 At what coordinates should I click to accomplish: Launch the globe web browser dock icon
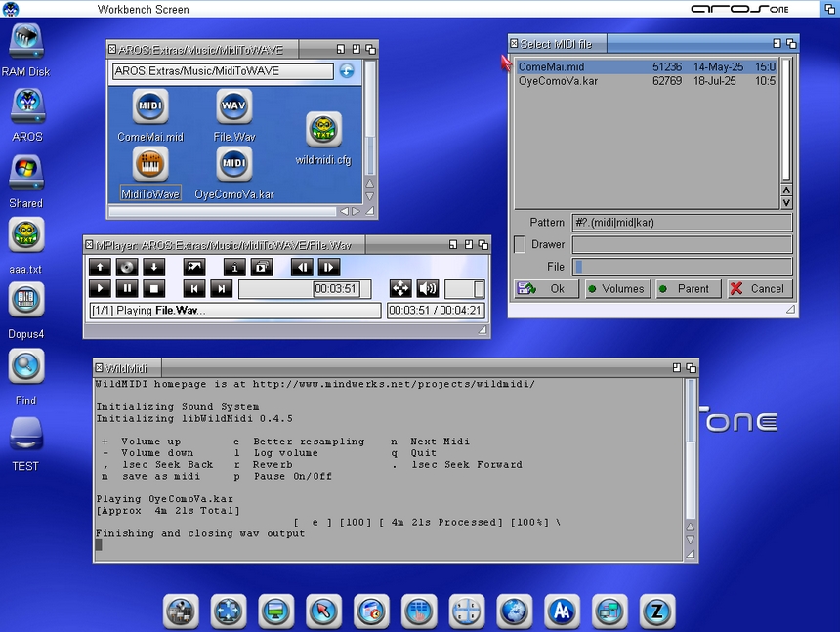click(x=514, y=611)
